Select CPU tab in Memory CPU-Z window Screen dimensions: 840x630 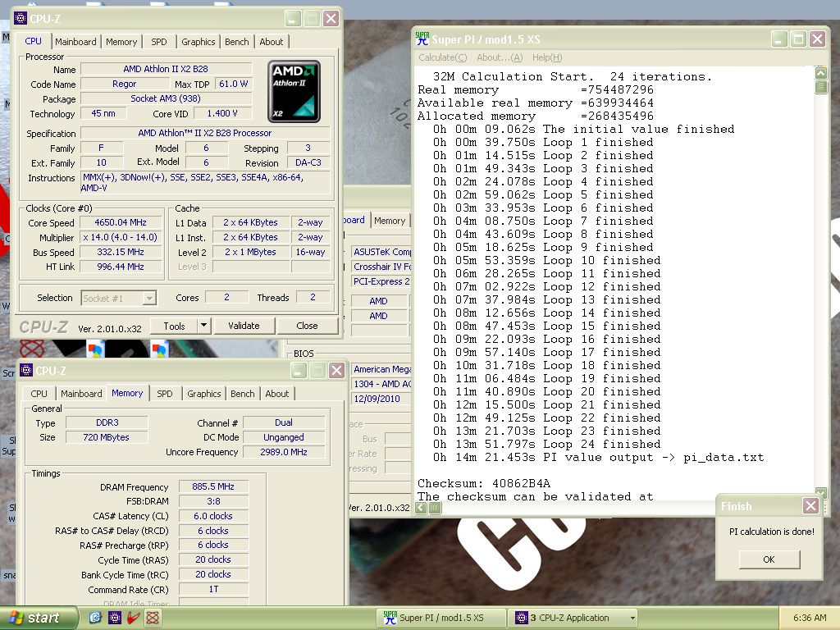[x=39, y=394]
